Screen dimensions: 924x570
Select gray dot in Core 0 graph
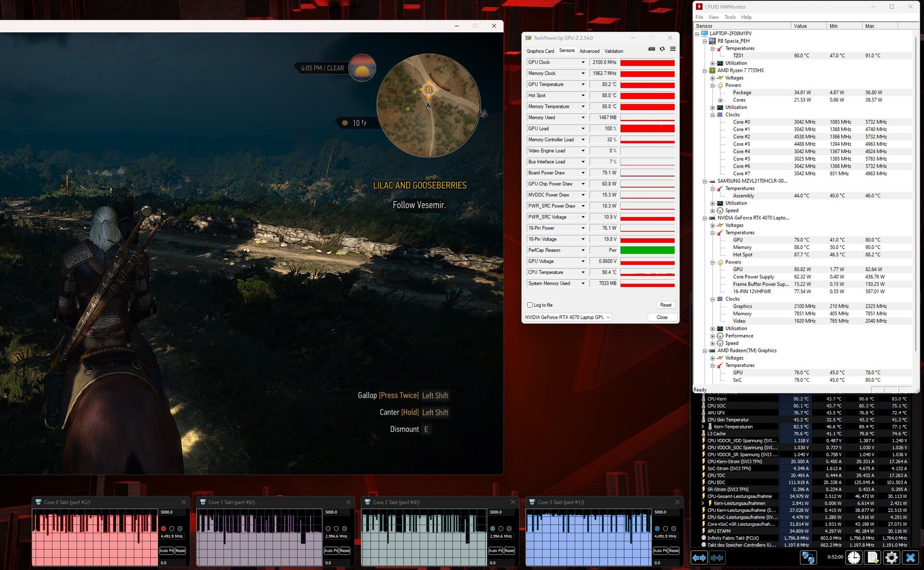click(x=180, y=529)
